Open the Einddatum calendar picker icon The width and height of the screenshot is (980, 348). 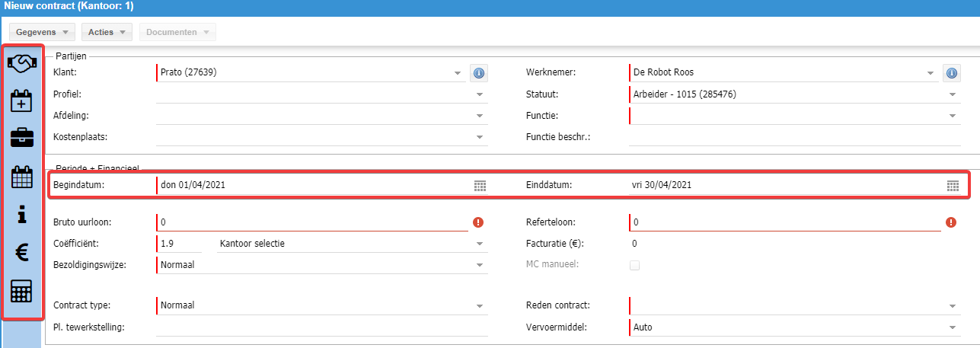[x=953, y=186]
